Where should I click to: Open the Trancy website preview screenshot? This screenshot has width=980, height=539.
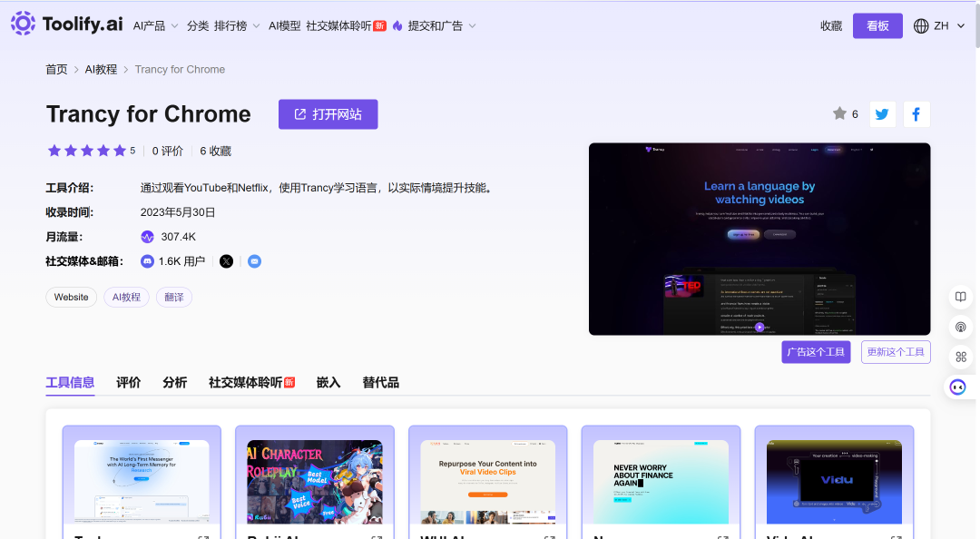click(759, 239)
